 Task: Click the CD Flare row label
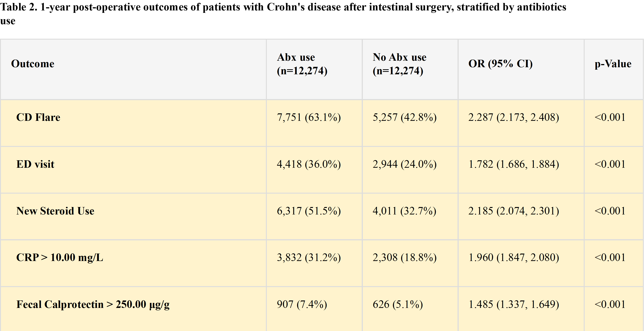coord(38,117)
